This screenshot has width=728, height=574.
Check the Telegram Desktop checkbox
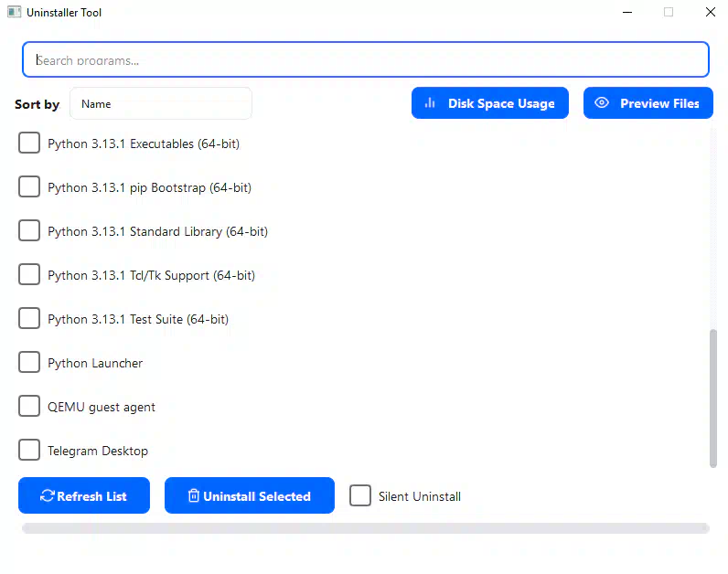(x=29, y=451)
